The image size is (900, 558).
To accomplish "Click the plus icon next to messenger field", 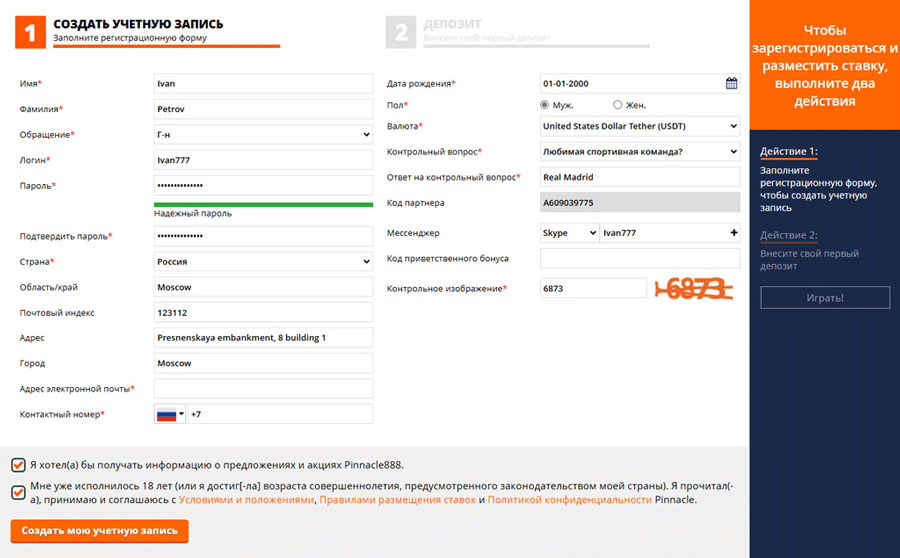I will [x=734, y=233].
